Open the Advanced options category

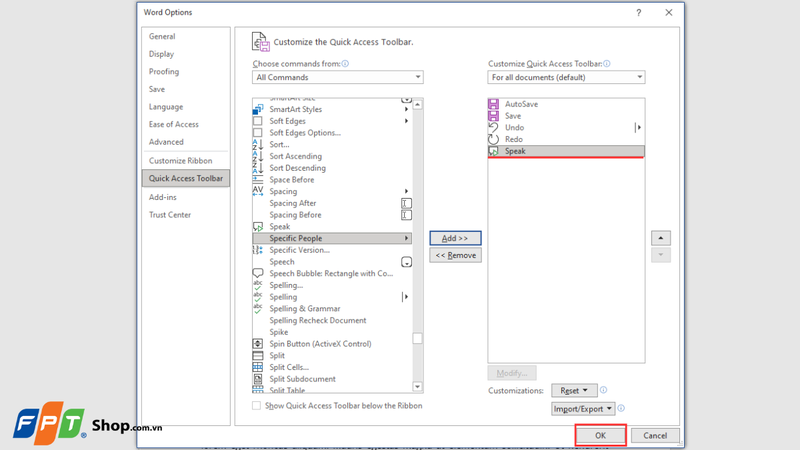166,142
